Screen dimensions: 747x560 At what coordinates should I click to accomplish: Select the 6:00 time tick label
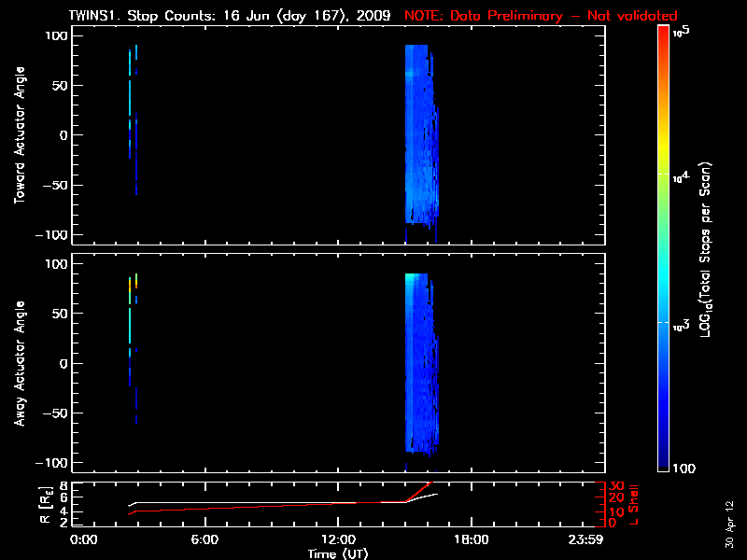pyautogui.click(x=204, y=540)
